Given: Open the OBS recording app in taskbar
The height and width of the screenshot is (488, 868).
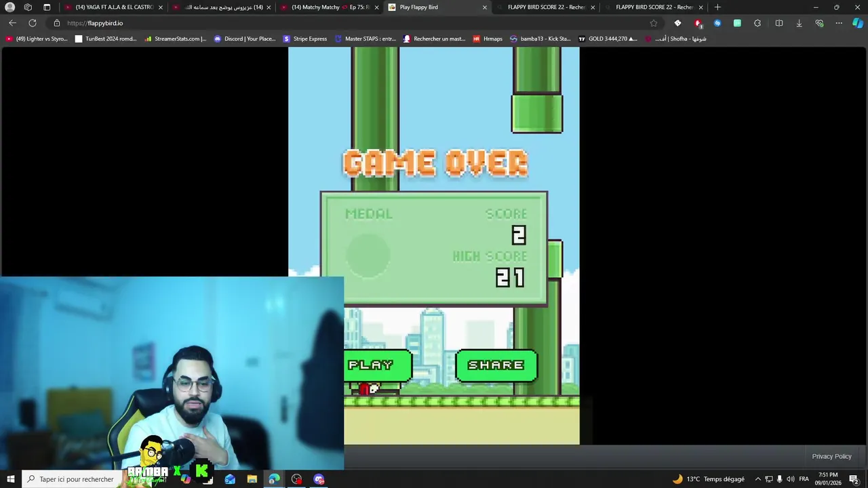Looking at the screenshot, I should [x=296, y=479].
